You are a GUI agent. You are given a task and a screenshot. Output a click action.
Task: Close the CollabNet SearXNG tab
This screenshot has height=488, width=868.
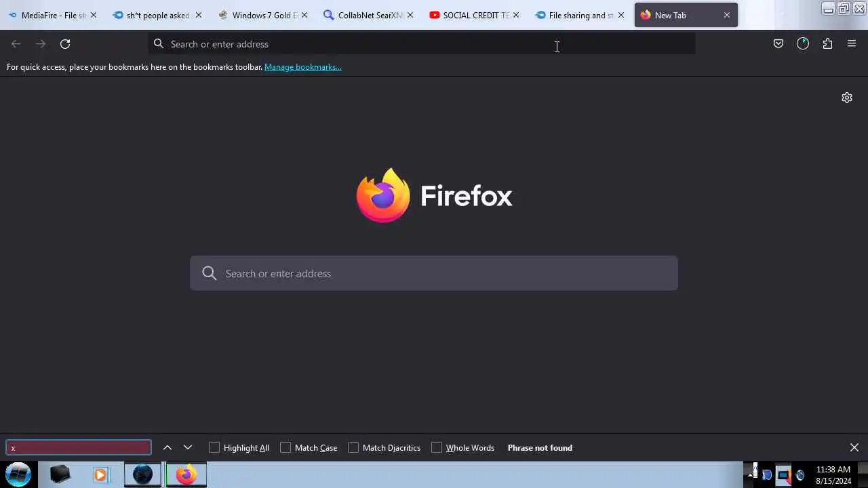click(410, 15)
